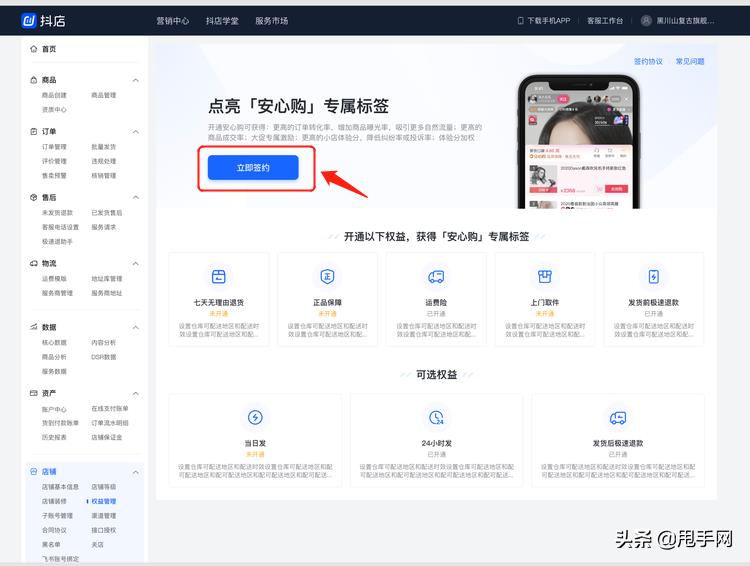Image resolution: width=750 pixels, height=566 pixels.
Task: Open 合同协议 in the sidebar
Action: click(x=54, y=530)
